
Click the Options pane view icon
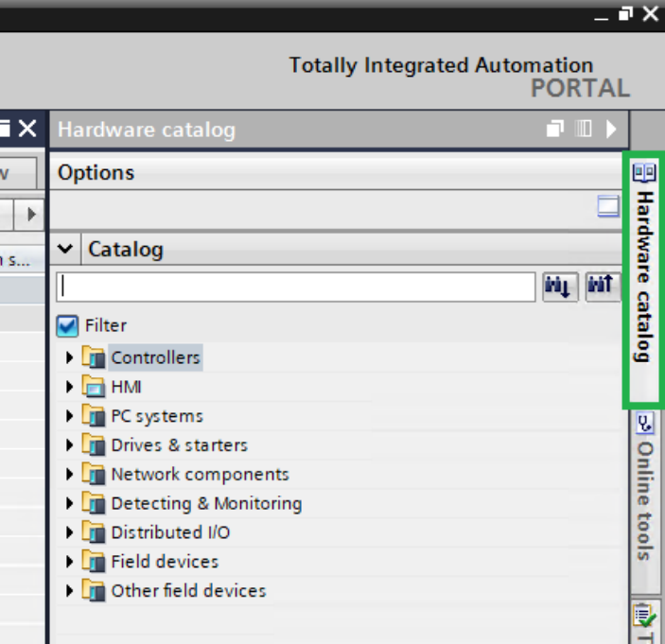[608, 206]
